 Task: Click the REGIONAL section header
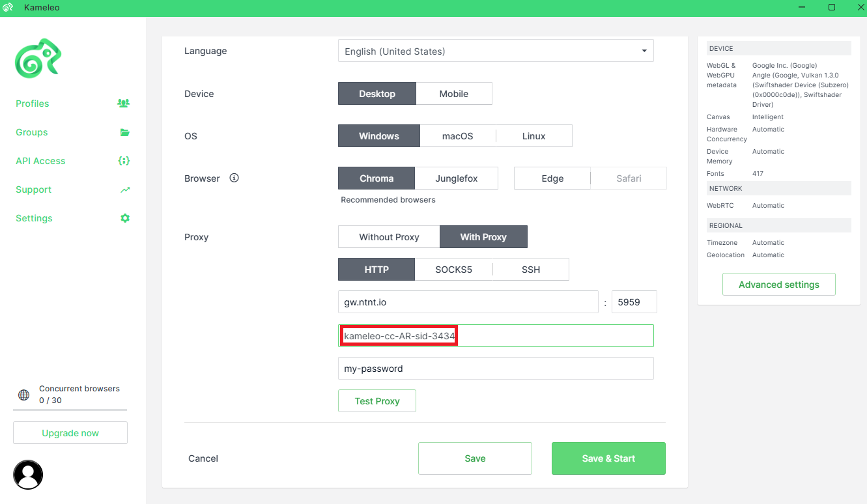click(x=778, y=225)
